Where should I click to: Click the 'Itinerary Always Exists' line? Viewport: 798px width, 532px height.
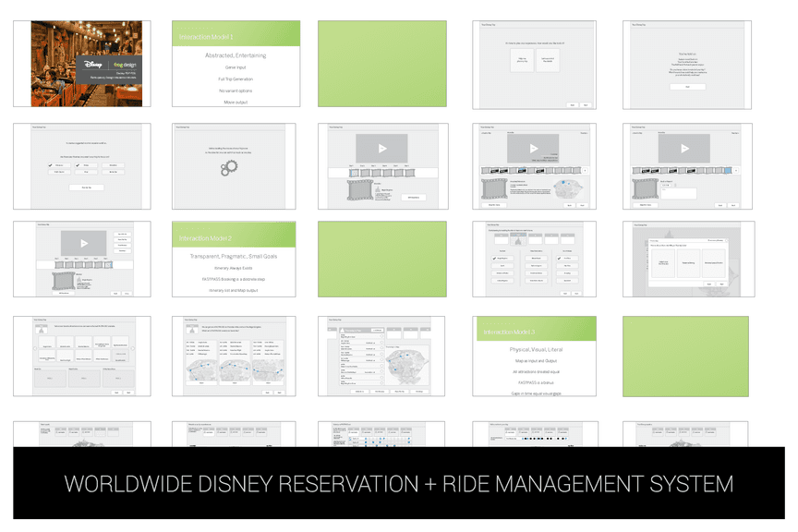[x=234, y=268]
